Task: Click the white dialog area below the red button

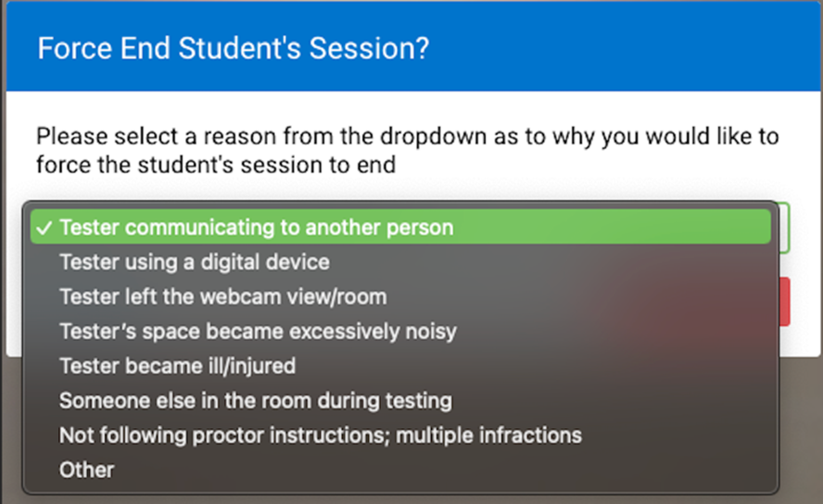Action: coord(800,341)
